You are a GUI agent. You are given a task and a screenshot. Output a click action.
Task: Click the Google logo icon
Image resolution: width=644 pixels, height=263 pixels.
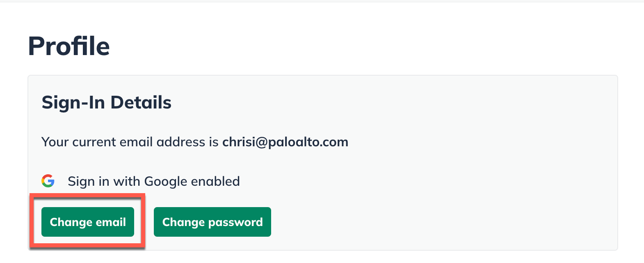(x=48, y=181)
